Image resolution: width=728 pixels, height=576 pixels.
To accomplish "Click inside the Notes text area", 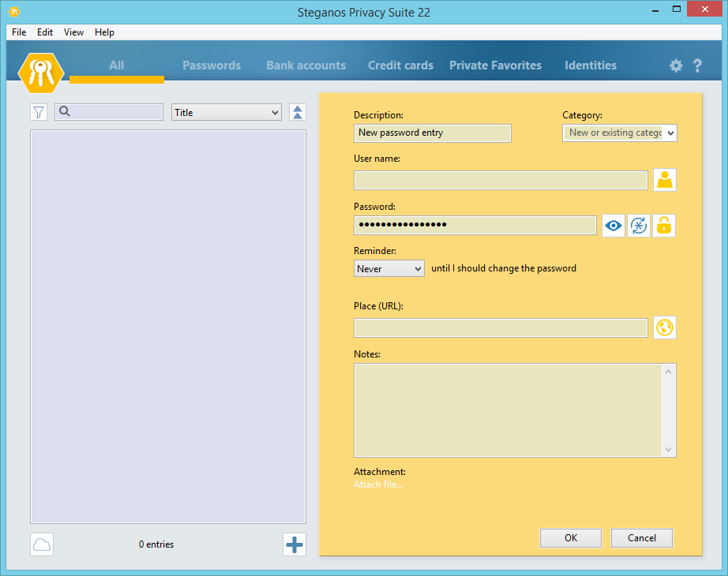I will tap(508, 410).
